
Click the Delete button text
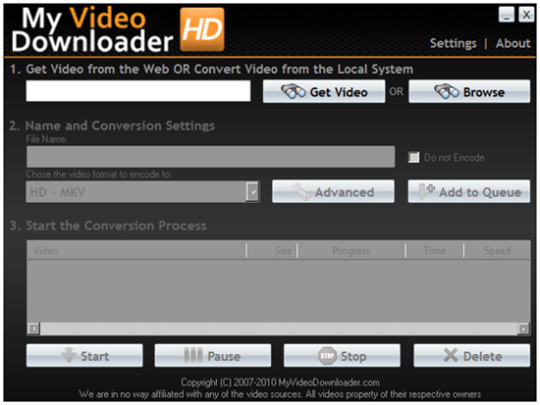click(x=482, y=356)
